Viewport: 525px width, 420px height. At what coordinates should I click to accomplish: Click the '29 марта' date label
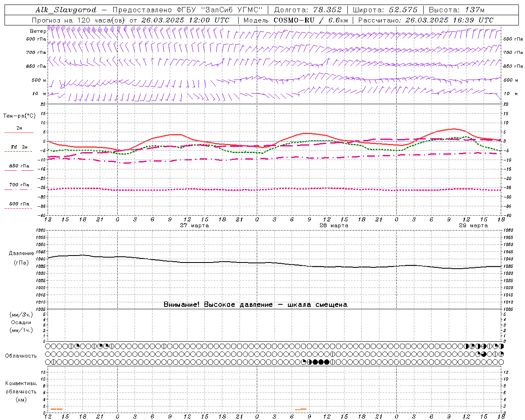[473, 226]
